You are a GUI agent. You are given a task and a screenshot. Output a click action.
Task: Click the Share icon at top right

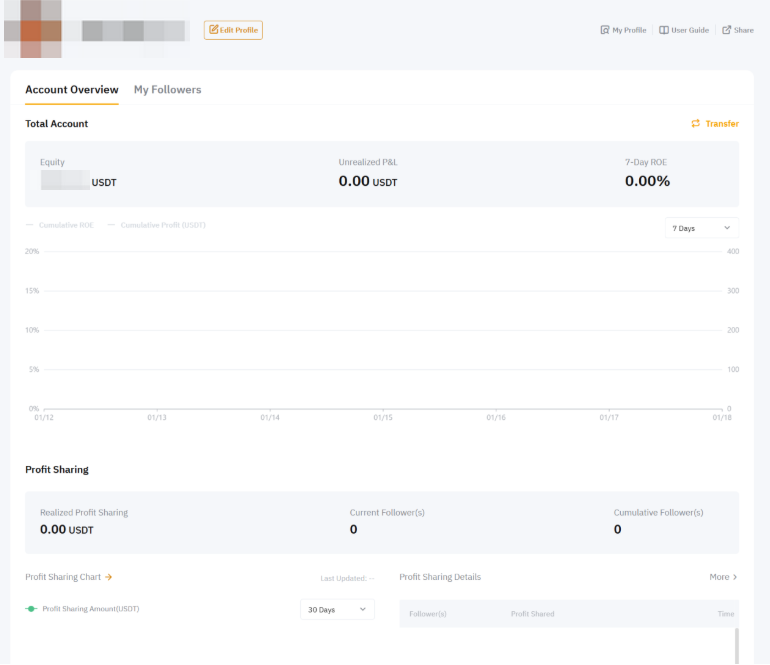click(x=726, y=30)
